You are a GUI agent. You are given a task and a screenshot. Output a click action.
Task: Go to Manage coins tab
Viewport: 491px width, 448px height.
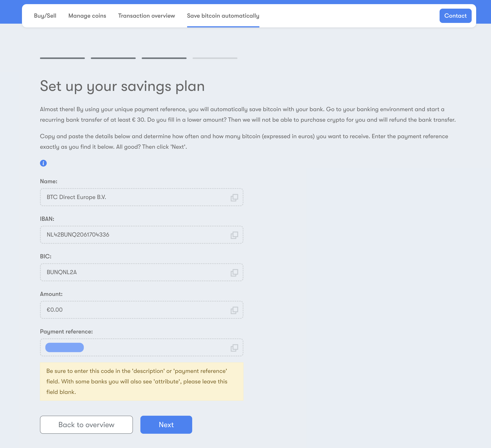point(87,16)
